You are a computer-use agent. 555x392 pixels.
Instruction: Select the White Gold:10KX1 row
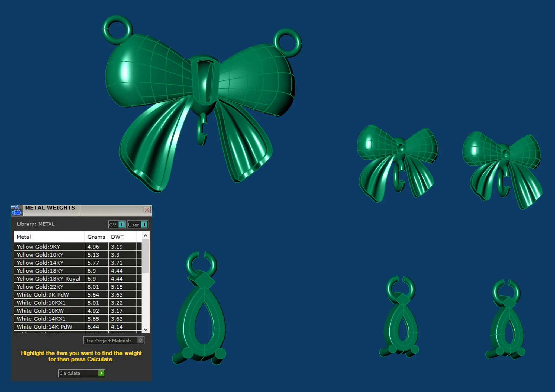coord(78,303)
